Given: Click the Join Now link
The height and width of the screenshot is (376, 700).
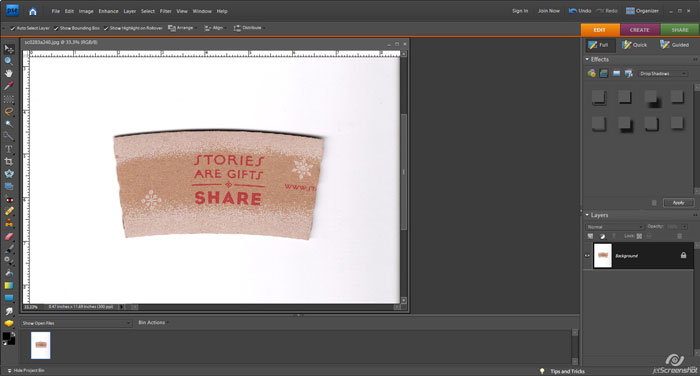Looking at the screenshot, I should (549, 11).
